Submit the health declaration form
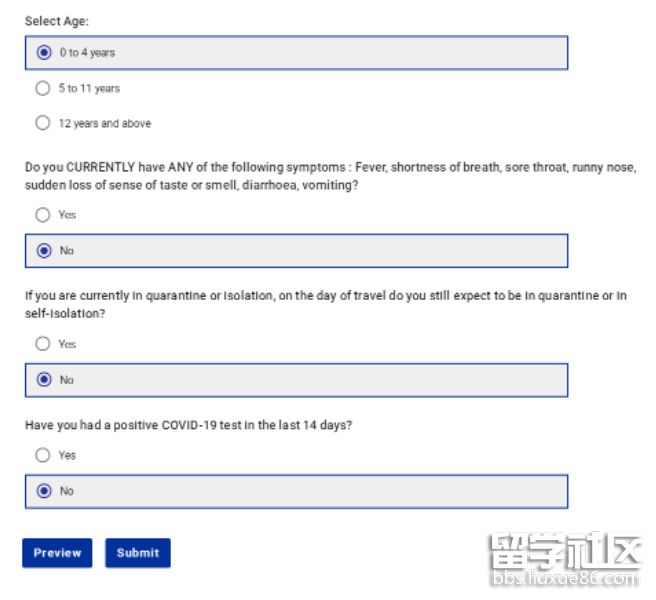Viewport: 656px width, 600px height. point(138,553)
